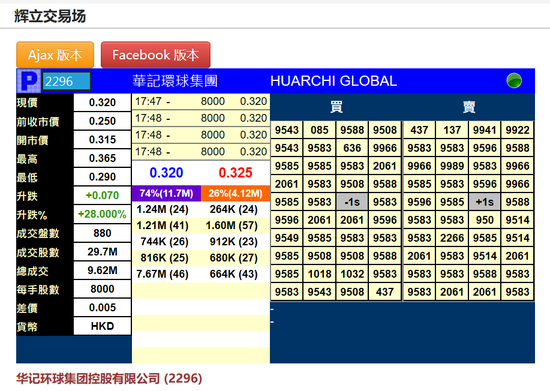Image resolution: width=550 pixels, height=391 pixels.
Task: Select ask queue 912K (23)
Action: [x=234, y=242]
